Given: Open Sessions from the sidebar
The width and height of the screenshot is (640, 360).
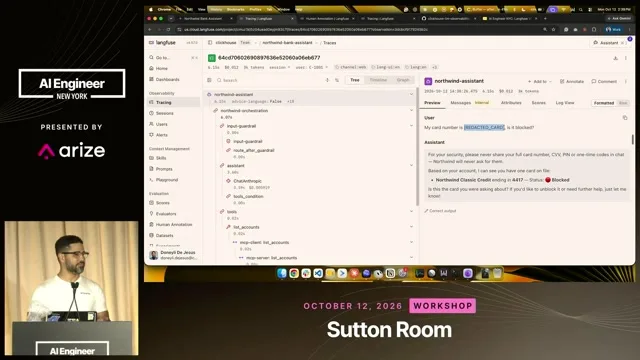Looking at the screenshot, I should pyautogui.click(x=164, y=113).
